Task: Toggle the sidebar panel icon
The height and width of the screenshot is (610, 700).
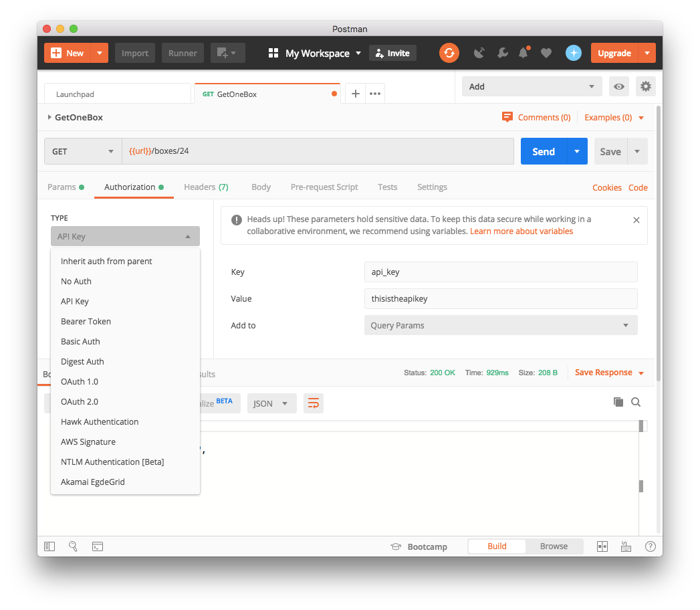Action: coord(49,546)
